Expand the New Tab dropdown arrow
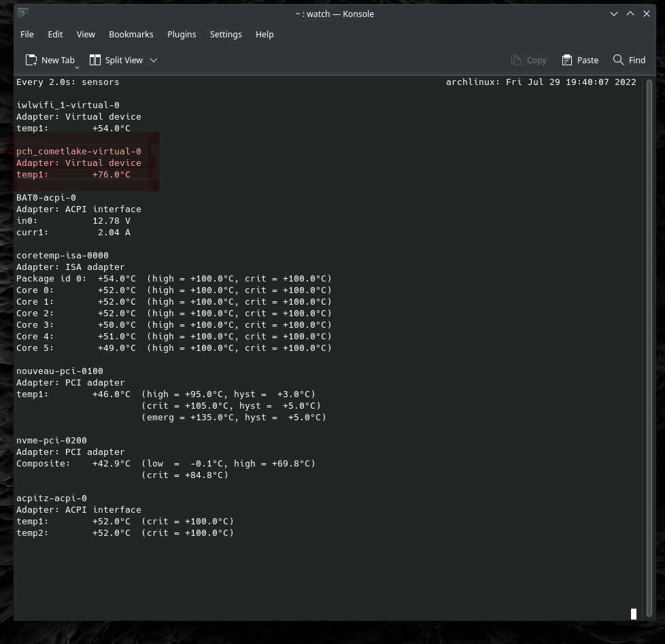 78,67
